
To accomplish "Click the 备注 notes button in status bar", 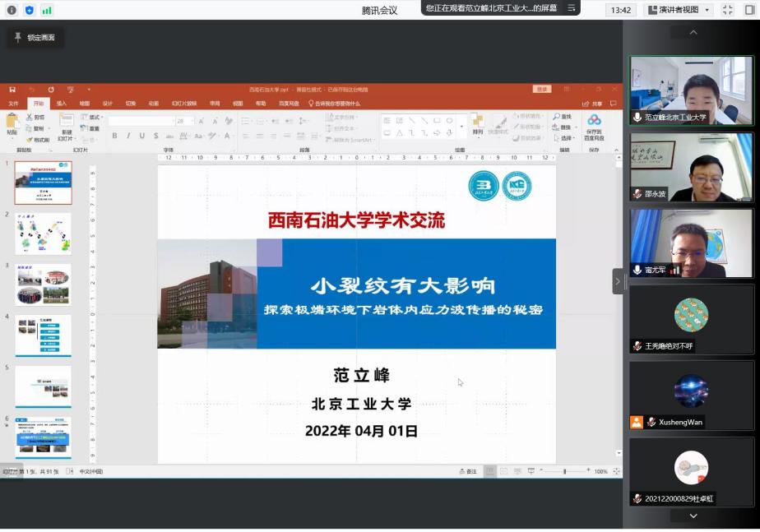I will pos(468,471).
